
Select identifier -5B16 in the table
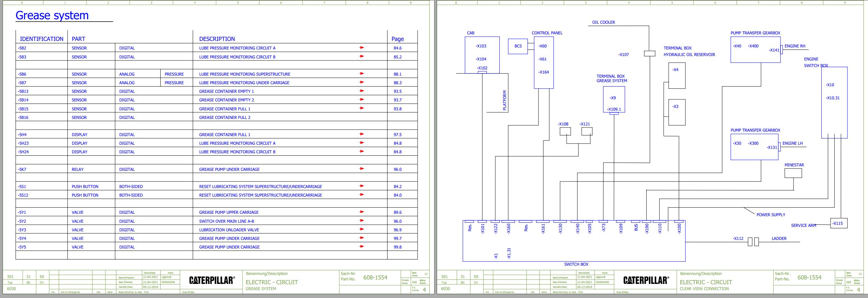pos(23,118)
